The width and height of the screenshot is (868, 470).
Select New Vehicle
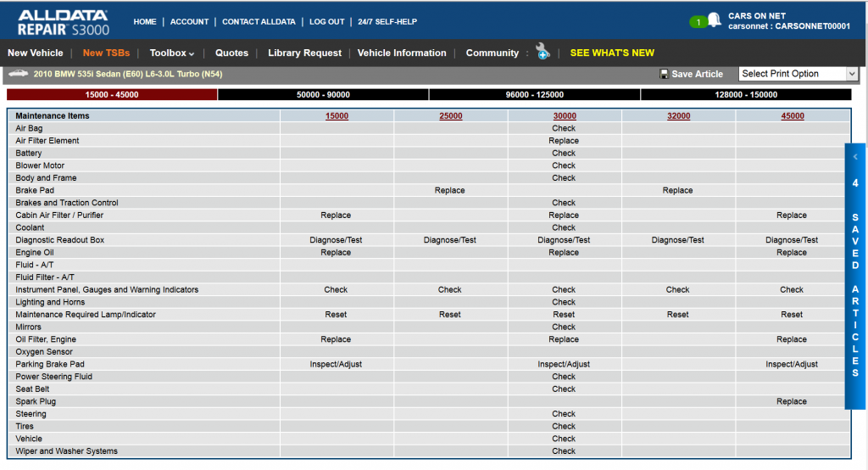click(36, 53)
